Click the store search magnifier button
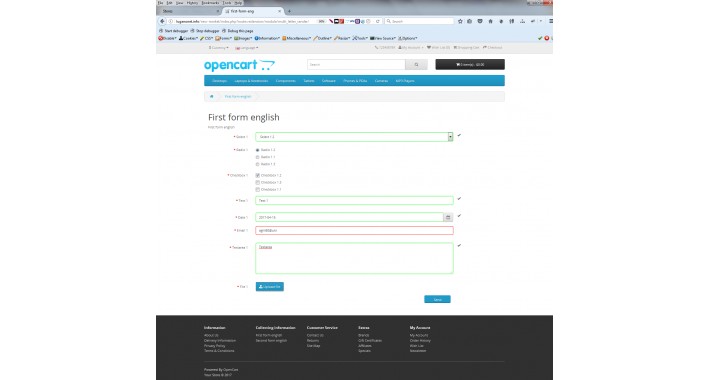The width and height of the screenshot is (710, 380). coord(416,65)
